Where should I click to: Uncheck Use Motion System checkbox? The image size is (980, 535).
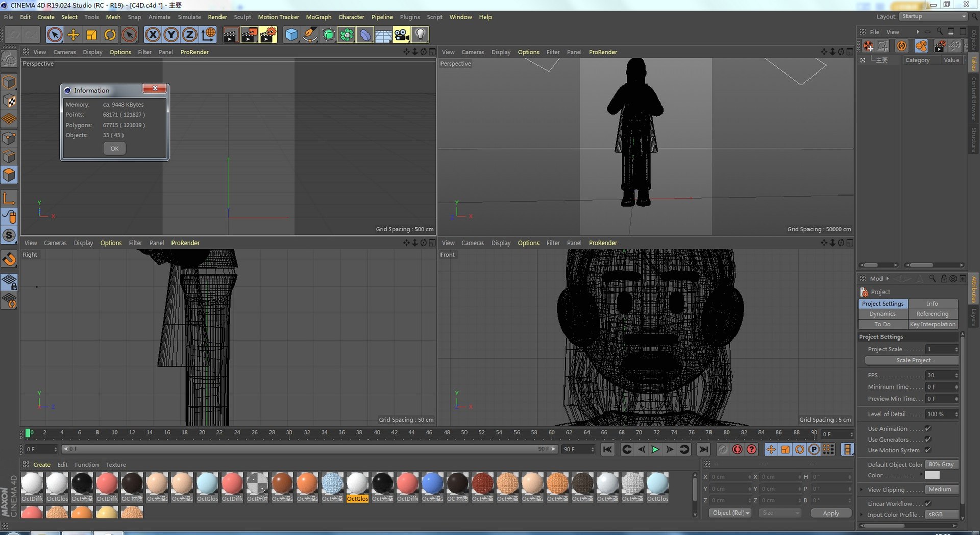[x=928, y=450]
